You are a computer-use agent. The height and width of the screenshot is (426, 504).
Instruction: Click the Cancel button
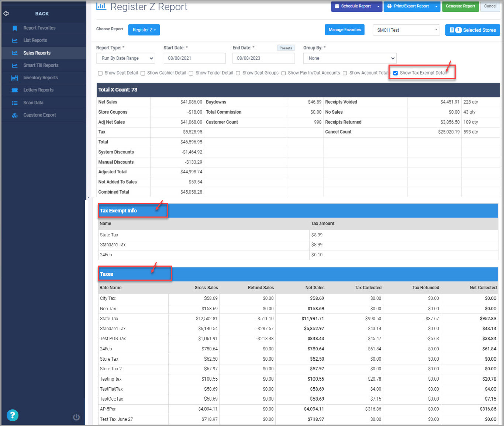point(490,6)
